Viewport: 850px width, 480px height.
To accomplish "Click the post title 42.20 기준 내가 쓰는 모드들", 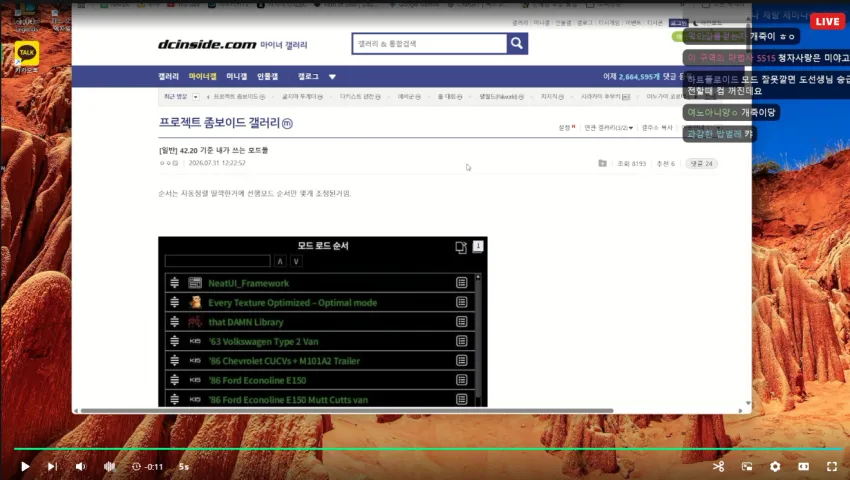I will click(214, 150).
